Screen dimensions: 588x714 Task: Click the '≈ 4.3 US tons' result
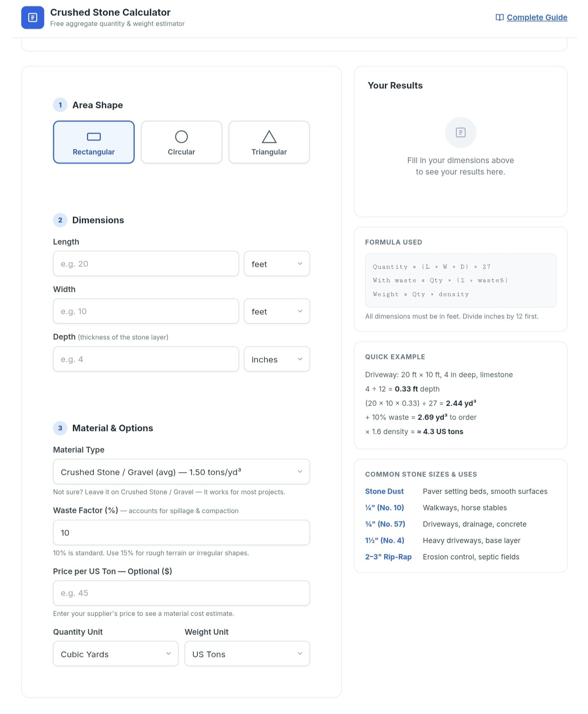[x=440, y=432]
